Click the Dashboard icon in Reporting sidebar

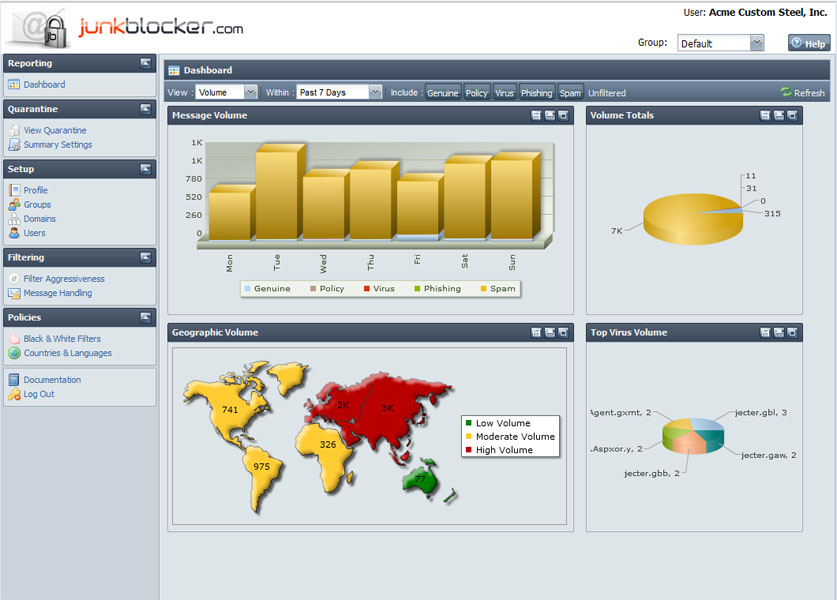click(14, 84)
